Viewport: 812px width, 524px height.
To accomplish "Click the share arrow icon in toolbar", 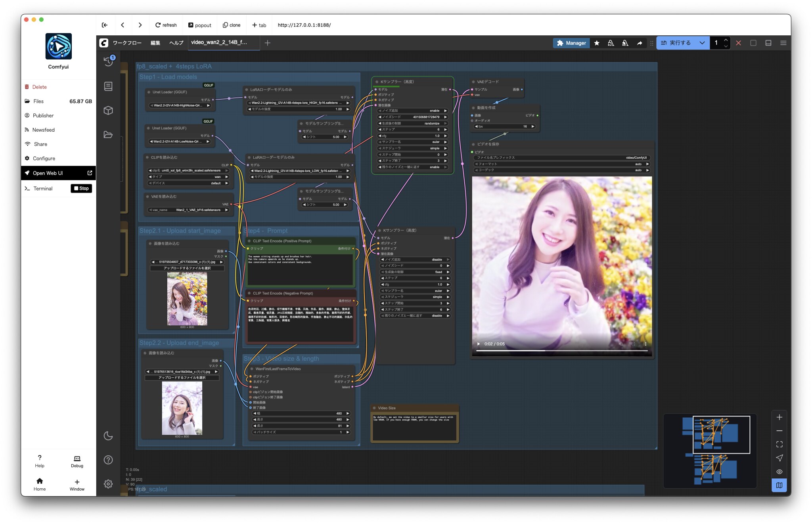I will click(x=640, y=43).
